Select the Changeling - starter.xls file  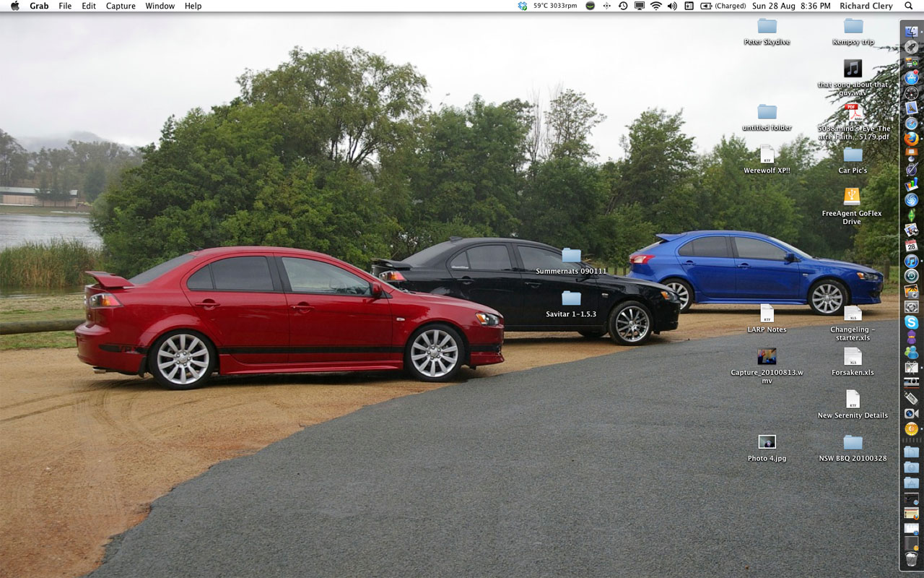click(x=853, y=313)
